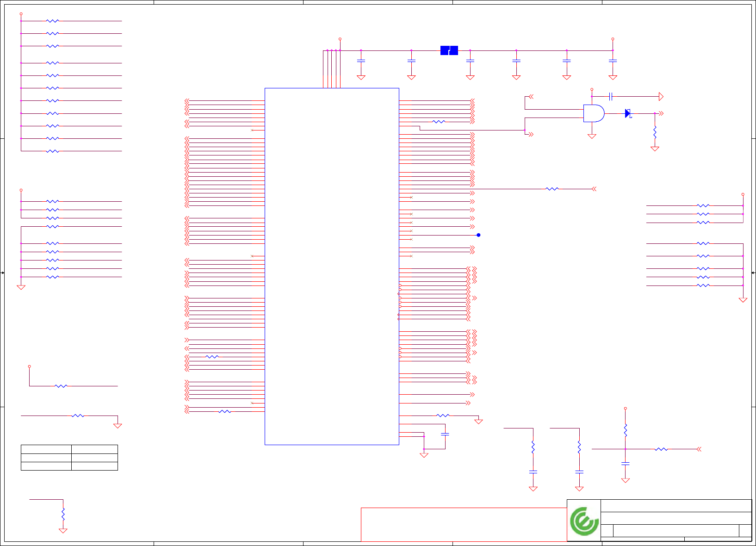The width and height of the screenshot is (756, 546).
Task: Select the large central IC rectangle
Action: (x=332, y=267)
